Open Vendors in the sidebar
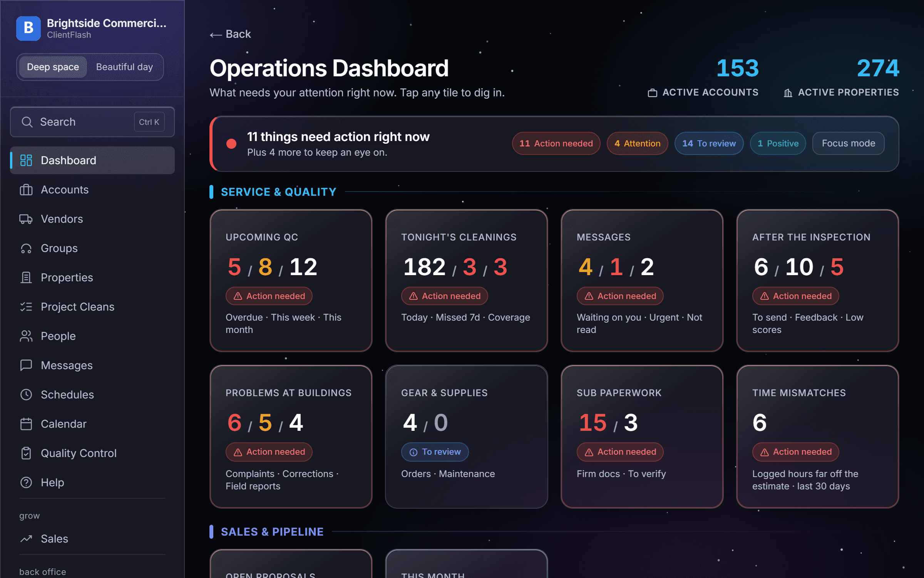 tap(92, 219)
